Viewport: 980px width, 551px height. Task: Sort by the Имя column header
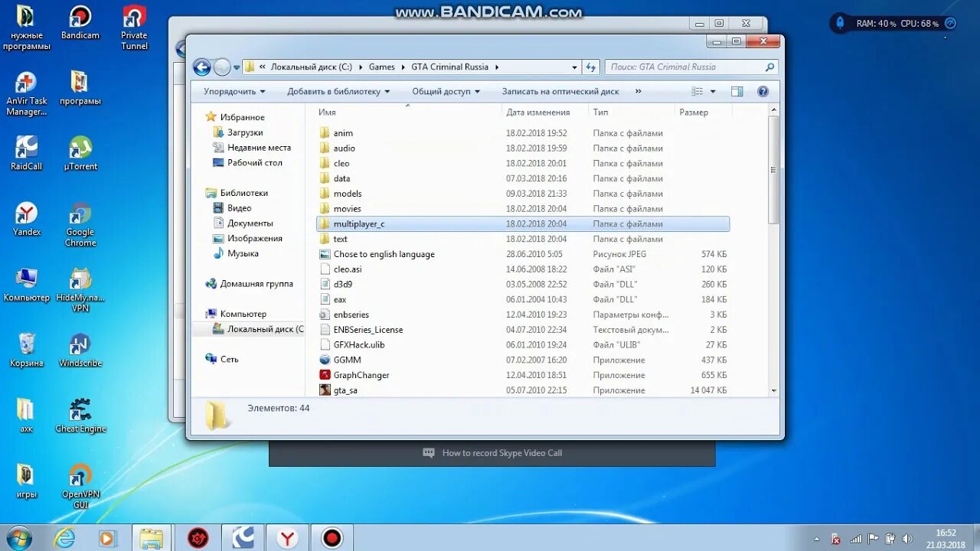point(408,112)
